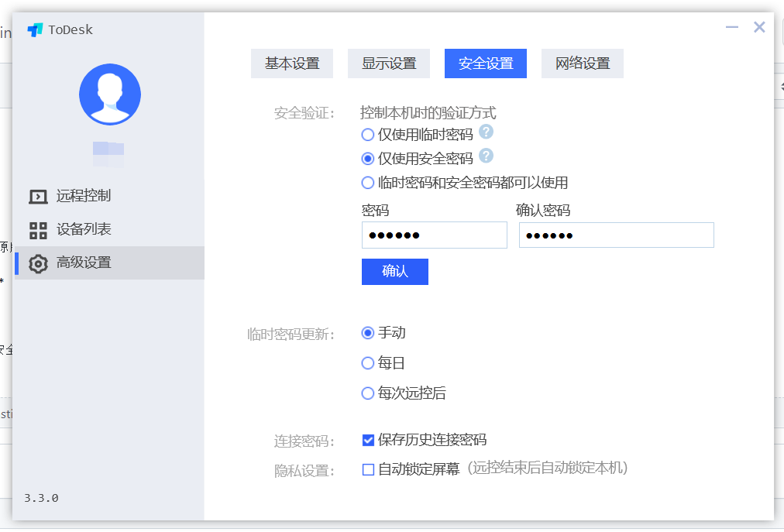Click help icon beside 仅使用安全密码
The image size is (784, 532).
pyautogui.click(x=486, y=156)
